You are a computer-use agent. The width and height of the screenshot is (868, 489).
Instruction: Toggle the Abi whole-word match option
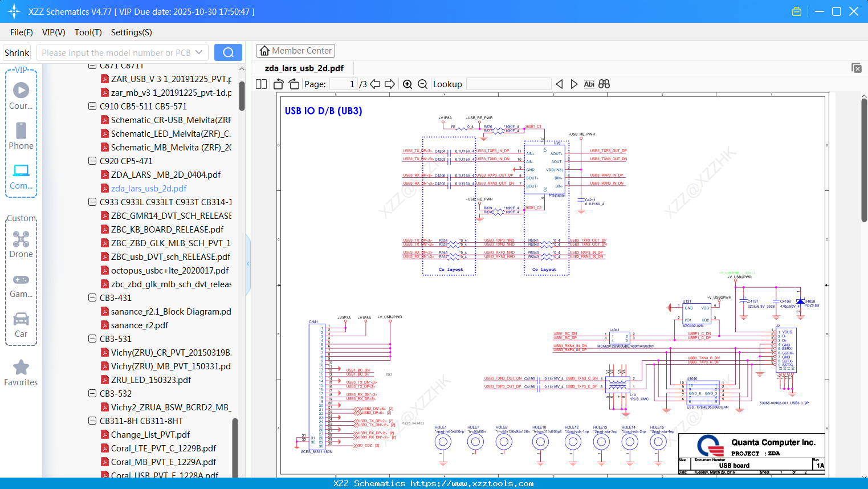pyautogui.click(x=589, y=84)
